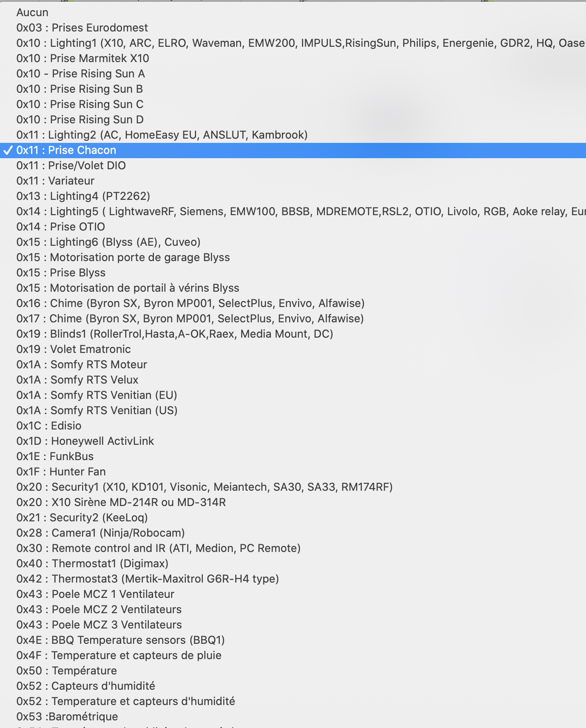The width and height of the screenshot is (586, 728).
Task: Select '0x10 : Prise Rising Sun B'
Action: (x=293, y=89)
